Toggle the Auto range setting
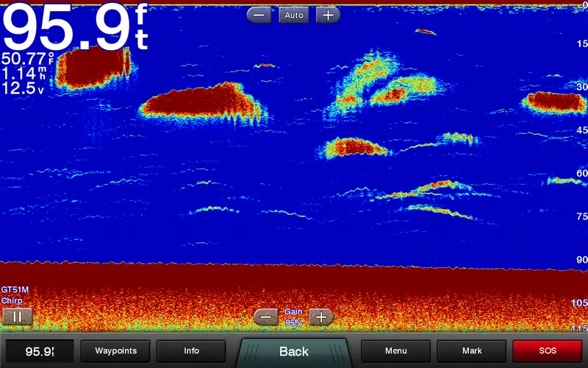Image resolution: width=588 pixels, height=368 pixels. click(x=293, y=15)
